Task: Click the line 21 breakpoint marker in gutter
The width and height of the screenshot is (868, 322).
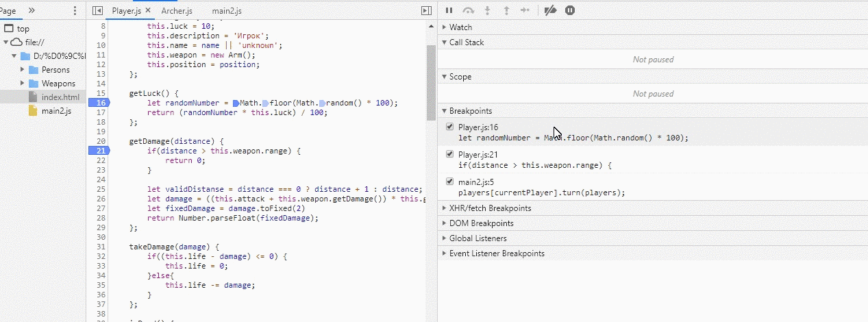Action: tap(100, 151)
